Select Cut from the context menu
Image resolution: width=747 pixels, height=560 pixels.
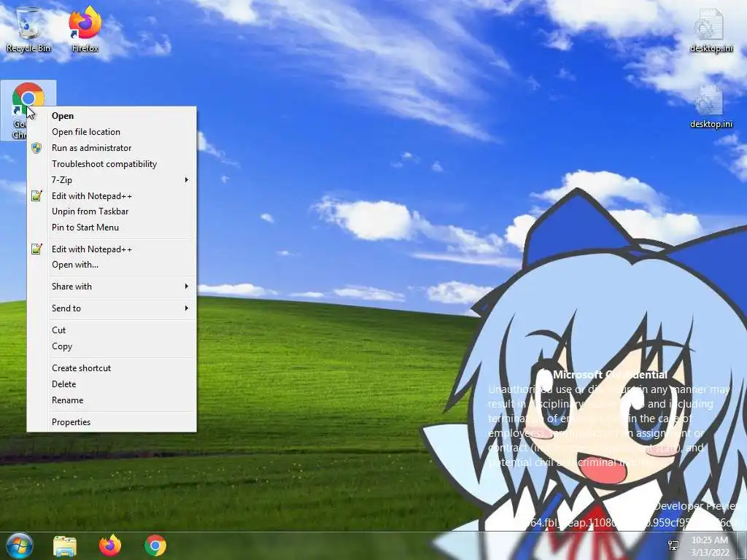(112, 330)
